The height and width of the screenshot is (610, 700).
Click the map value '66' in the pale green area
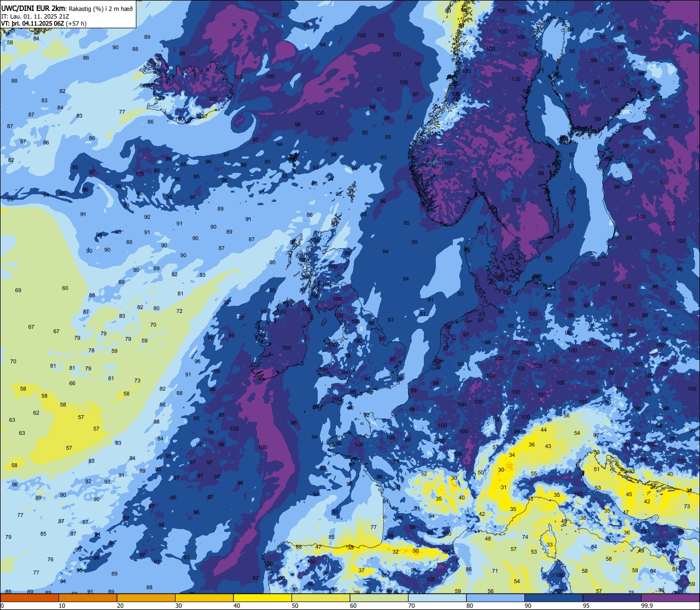coord(72,383)
